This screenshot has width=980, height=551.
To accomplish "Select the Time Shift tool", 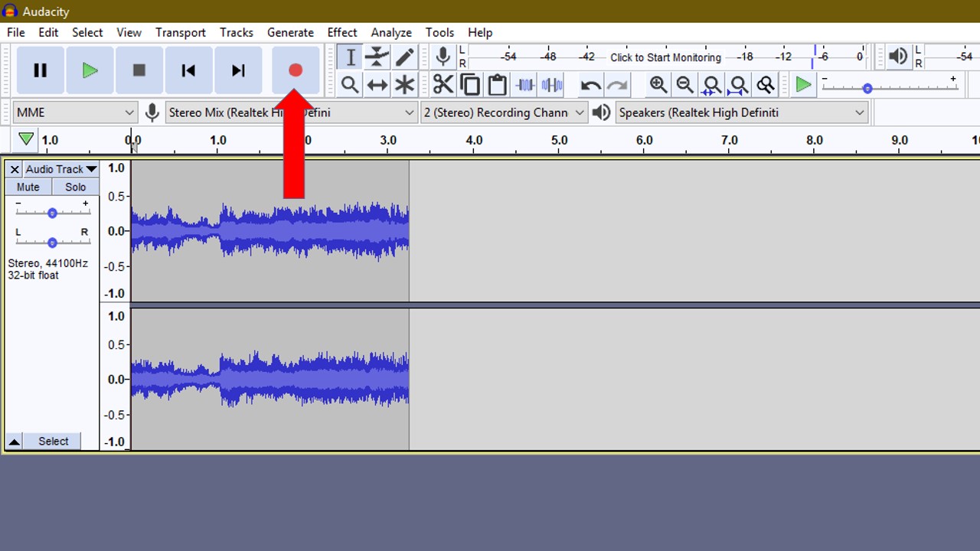I will pos(377,84).
